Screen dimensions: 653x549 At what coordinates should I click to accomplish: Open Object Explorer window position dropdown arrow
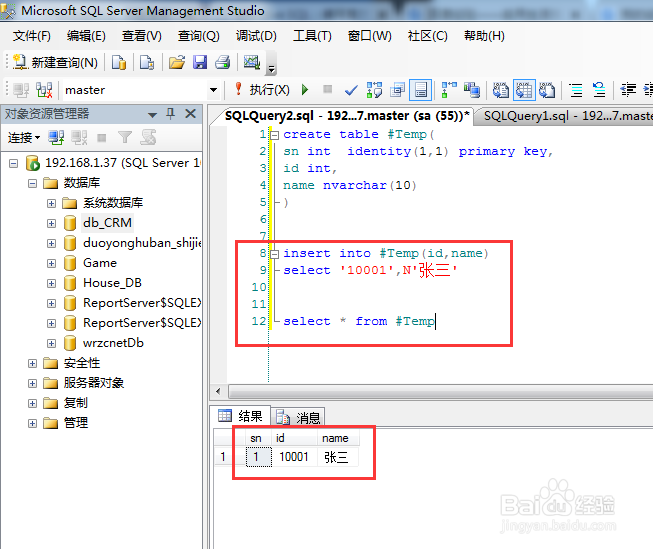point(152,115)
